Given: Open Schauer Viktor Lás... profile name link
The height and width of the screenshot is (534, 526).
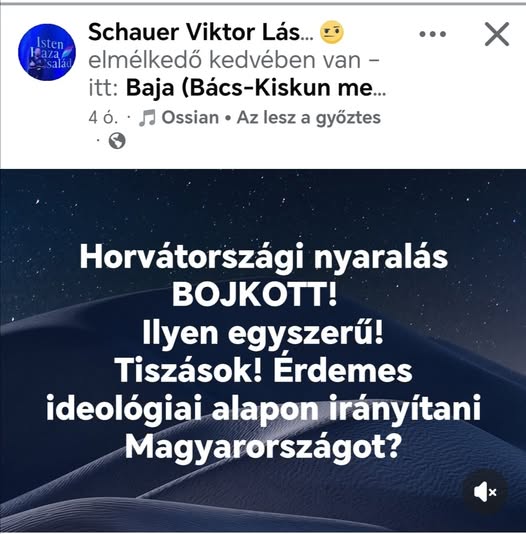Looking at the screenshot, I should [201, 32].
